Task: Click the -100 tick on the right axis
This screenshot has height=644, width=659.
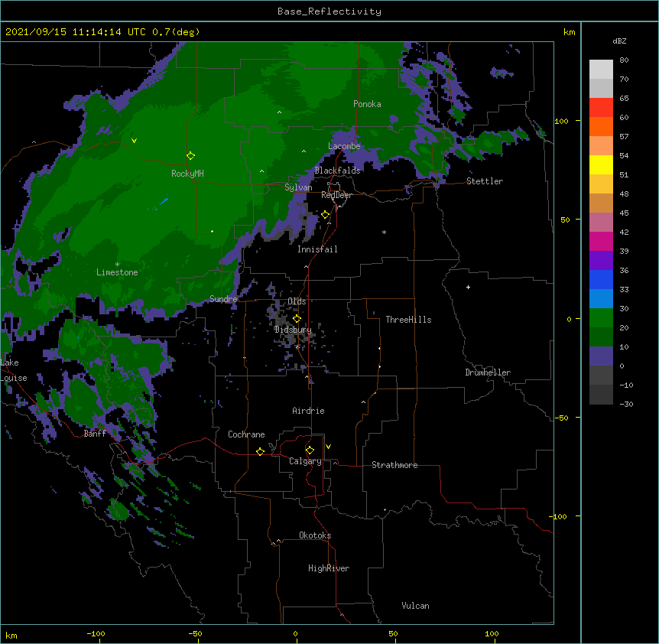Action: [559, 516]
